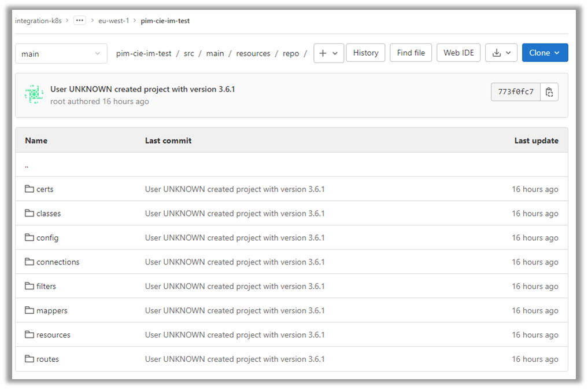This screenshot has height=389, width=588.
Task: Open the download source code dropdown
Action: pyautogui.click(x=501, y=53)
